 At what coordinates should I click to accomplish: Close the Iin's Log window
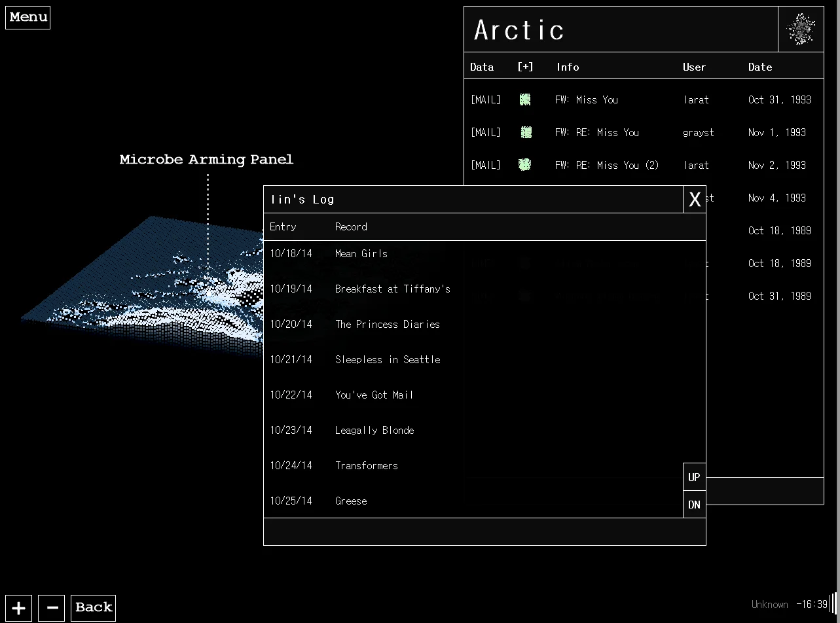point(694,200)
